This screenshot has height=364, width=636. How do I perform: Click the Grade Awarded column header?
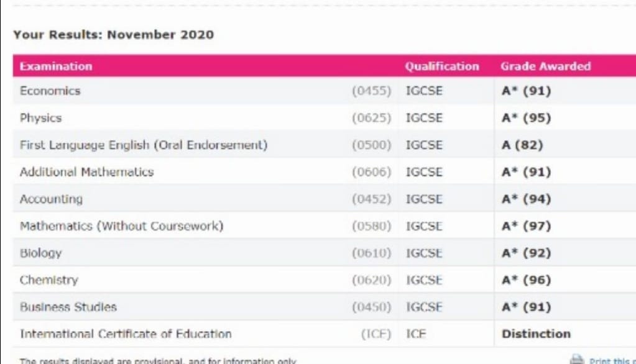(545, 66)
